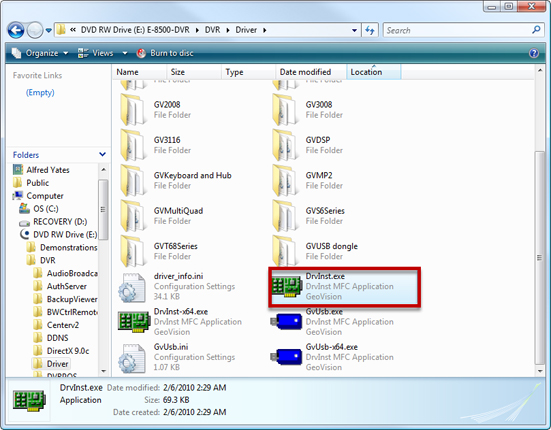Open the help question mark icon

pyautogui.click(x=534, y=53)
